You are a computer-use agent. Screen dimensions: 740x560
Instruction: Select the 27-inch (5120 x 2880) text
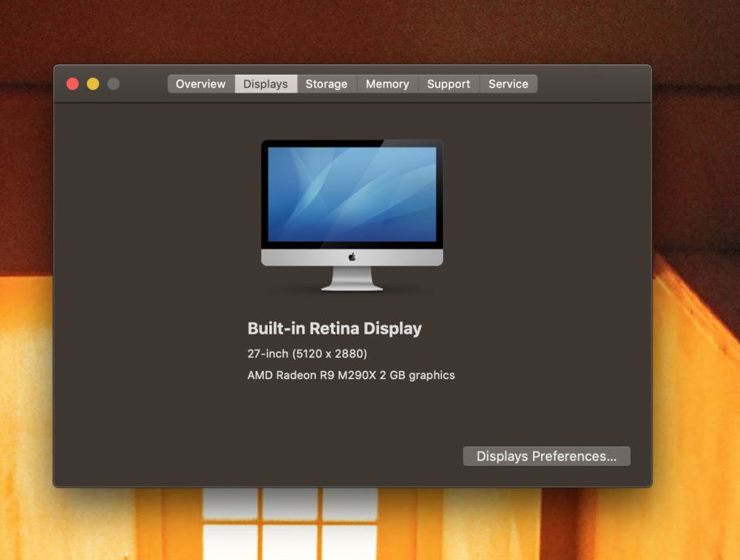(308, 354)
